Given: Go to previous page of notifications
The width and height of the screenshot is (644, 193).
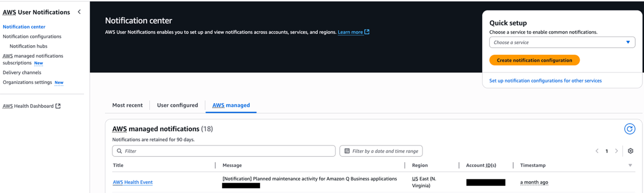Looking at the screenshot, I should click(x=597, y=151).
